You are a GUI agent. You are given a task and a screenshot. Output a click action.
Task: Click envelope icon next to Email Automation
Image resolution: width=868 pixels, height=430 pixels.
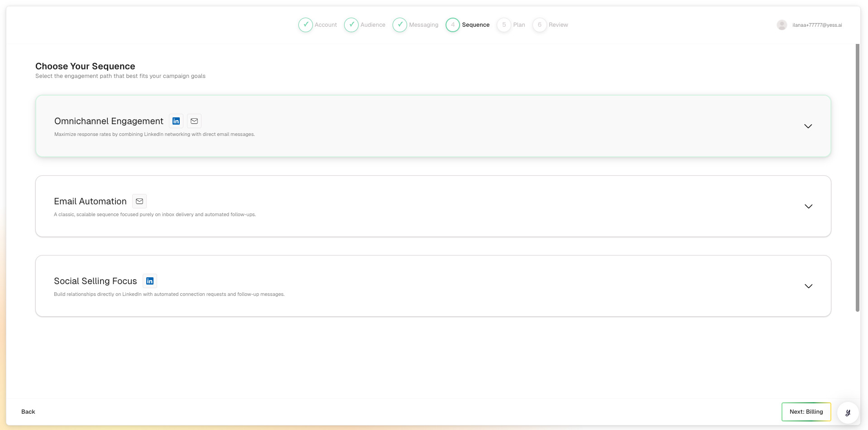pyautogui.click(x=139, y=201)
